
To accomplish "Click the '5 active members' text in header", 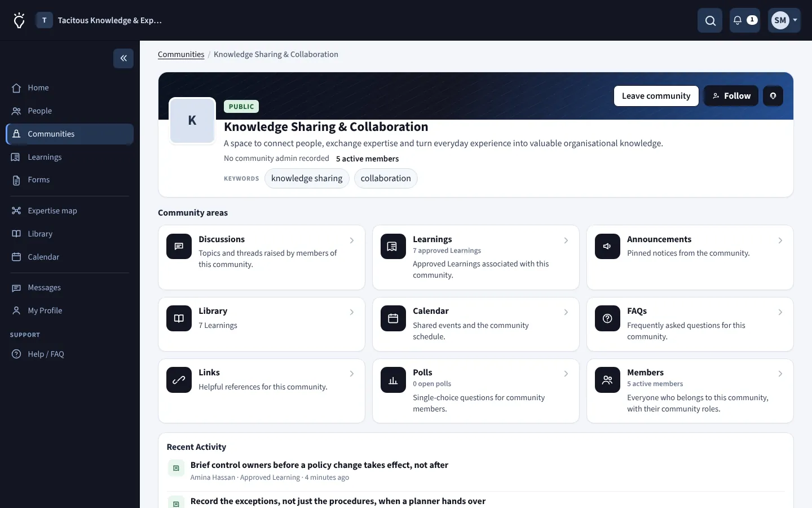I will [367, 159].
